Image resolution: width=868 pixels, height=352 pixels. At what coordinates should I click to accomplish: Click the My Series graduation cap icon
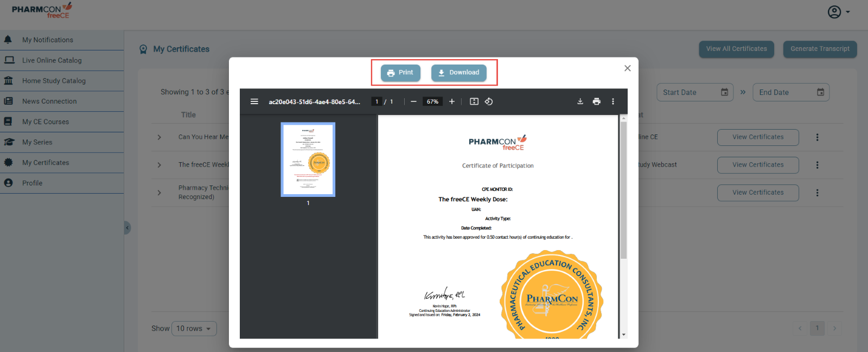(9, 142)
